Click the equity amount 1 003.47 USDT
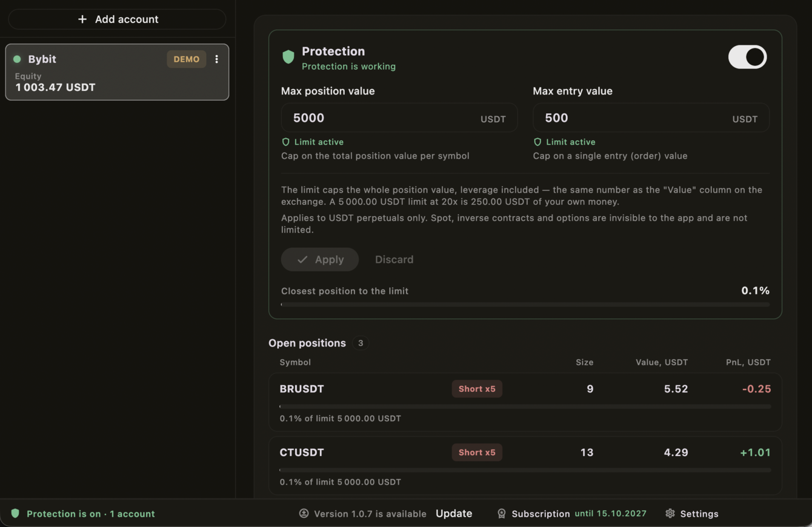The height and width of the screenshot is (527, 812). click(x=55, y=87)
